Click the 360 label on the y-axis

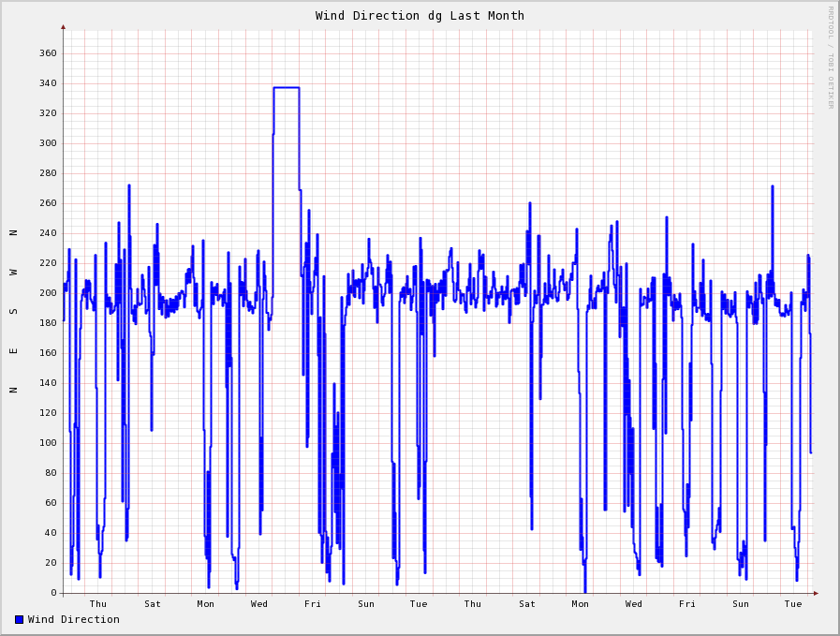click(48, 53)
